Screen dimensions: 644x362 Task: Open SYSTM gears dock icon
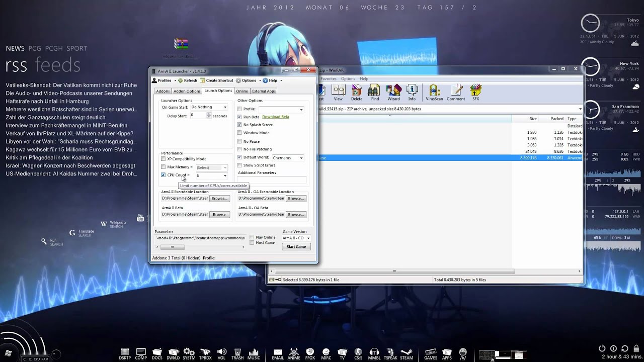pyautogui.click(x=189, y=354)
